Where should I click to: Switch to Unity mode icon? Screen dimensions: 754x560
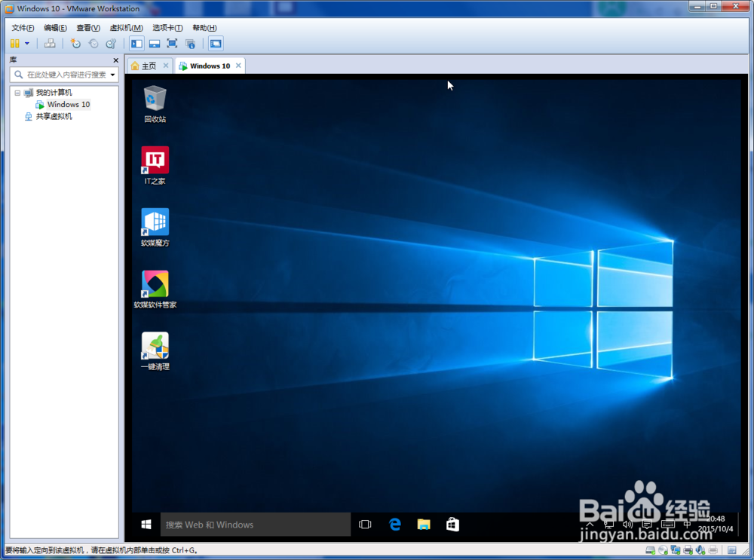191,44
